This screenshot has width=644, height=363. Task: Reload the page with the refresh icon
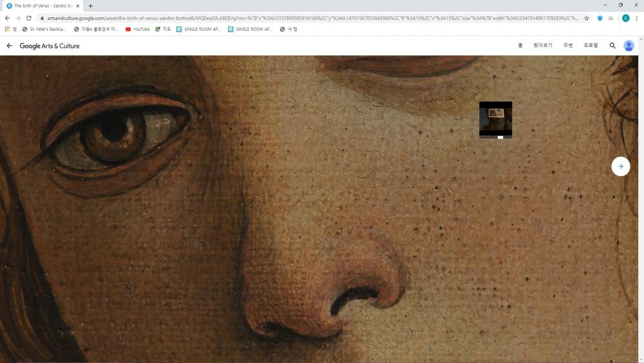(29, 18)
